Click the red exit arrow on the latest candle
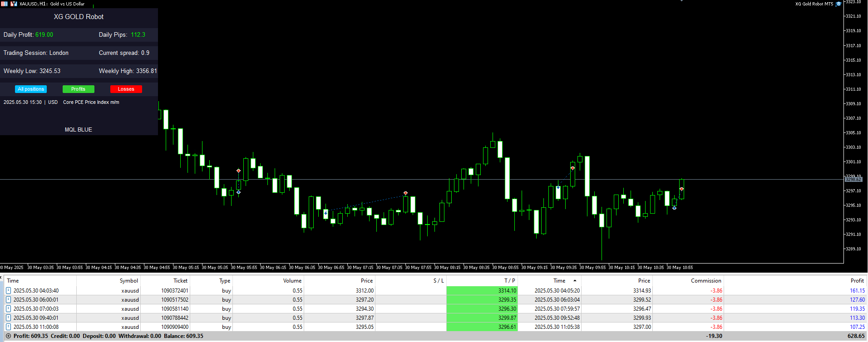Viewport: 868px width, 342px height. pyautogui.click(x=681, y=189)
